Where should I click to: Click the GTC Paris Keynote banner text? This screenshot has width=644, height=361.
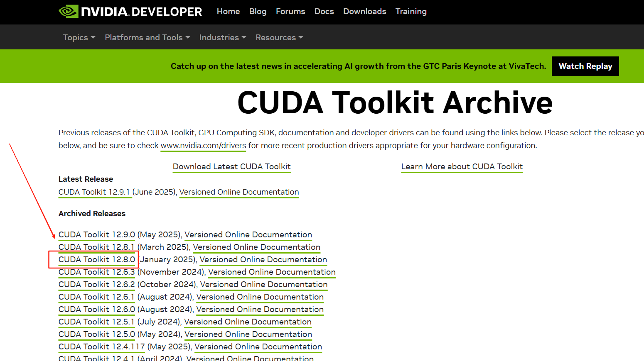point(358,66)
